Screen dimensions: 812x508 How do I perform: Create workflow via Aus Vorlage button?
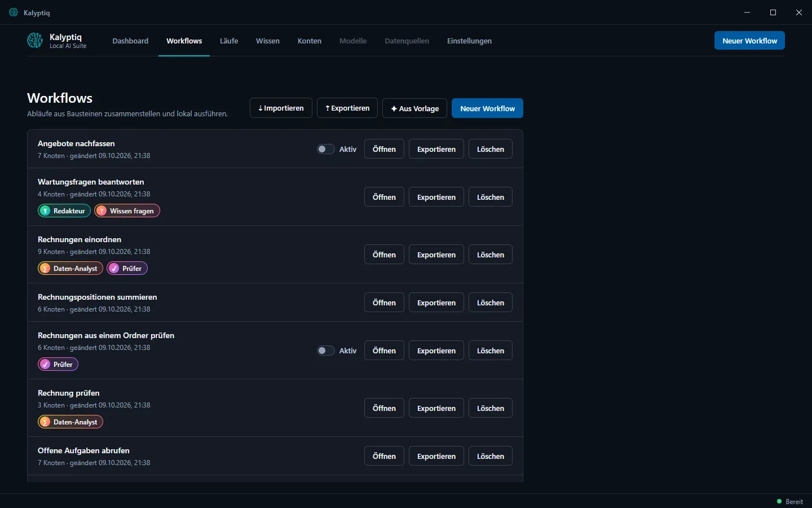414,108
